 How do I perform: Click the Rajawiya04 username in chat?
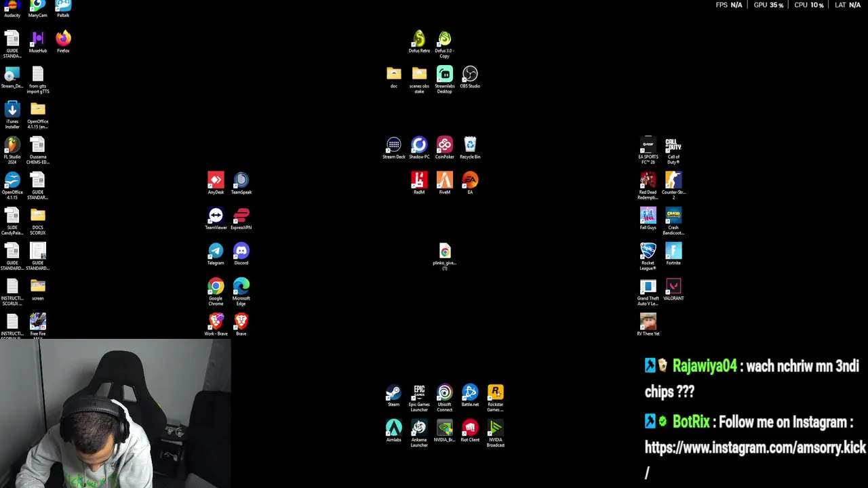(x=705, y=367)
